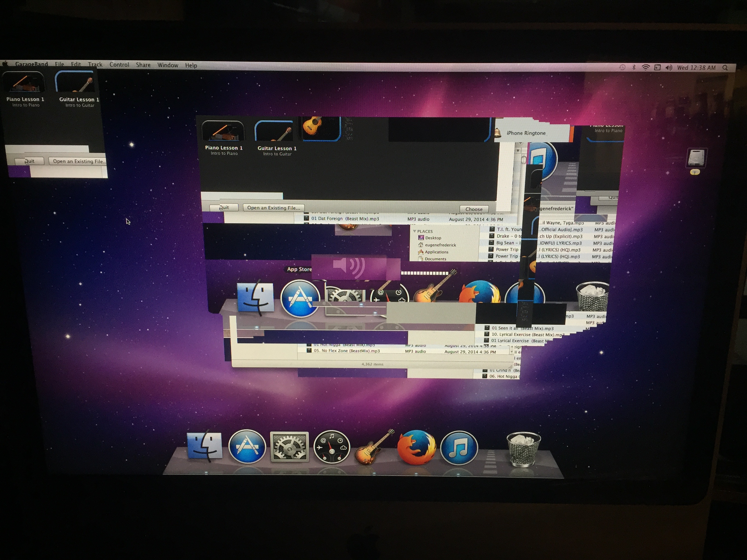The image size is (747, 560).
Task: Open the Apple menu
Action: (5, 63)
